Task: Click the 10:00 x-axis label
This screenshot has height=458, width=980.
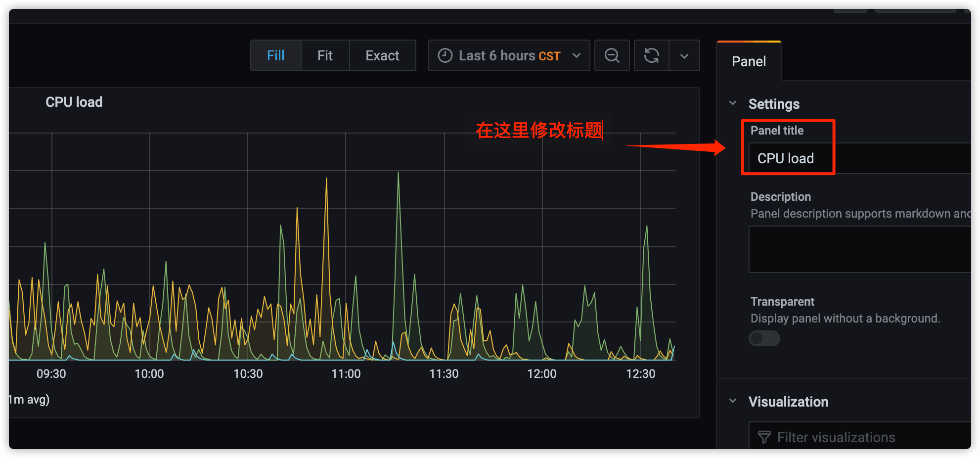Action: (149, 374)
